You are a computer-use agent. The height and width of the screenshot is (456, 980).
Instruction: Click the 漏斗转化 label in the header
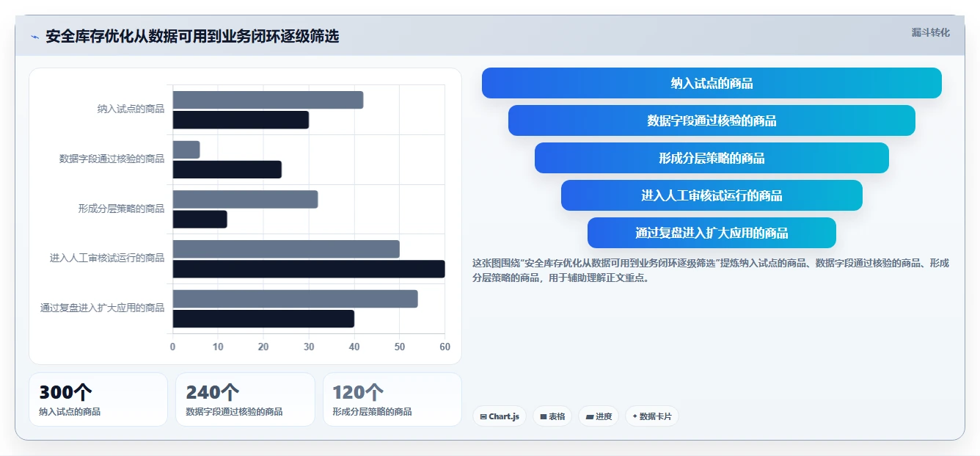[930, 32]
